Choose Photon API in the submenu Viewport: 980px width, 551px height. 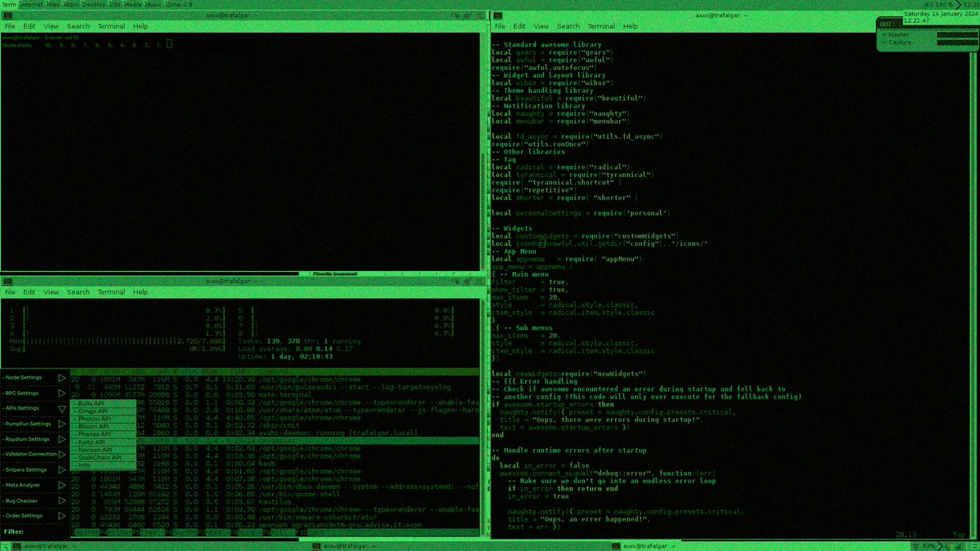pos(102,419)
